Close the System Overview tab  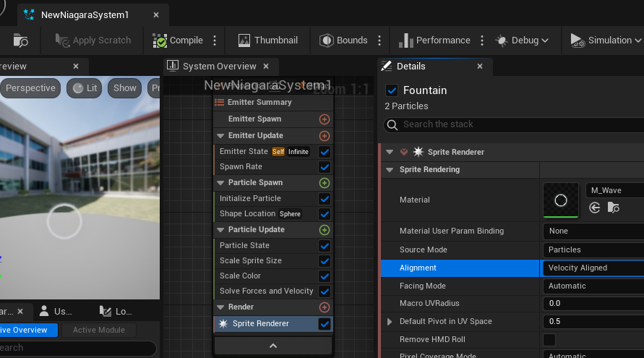pyautogui.click(x=266, y=66)
